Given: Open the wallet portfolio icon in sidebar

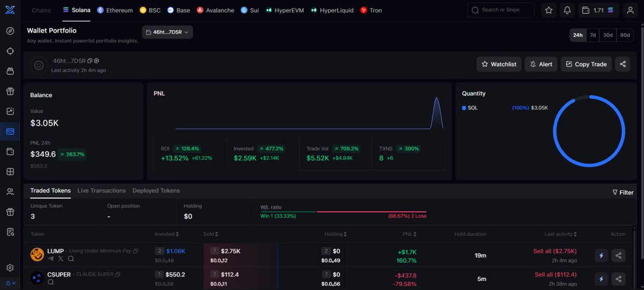Looking at the screenshot, I should [10, 131].
